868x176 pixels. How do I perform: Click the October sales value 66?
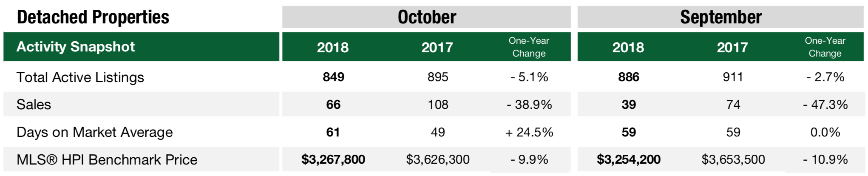pos(333,105)
